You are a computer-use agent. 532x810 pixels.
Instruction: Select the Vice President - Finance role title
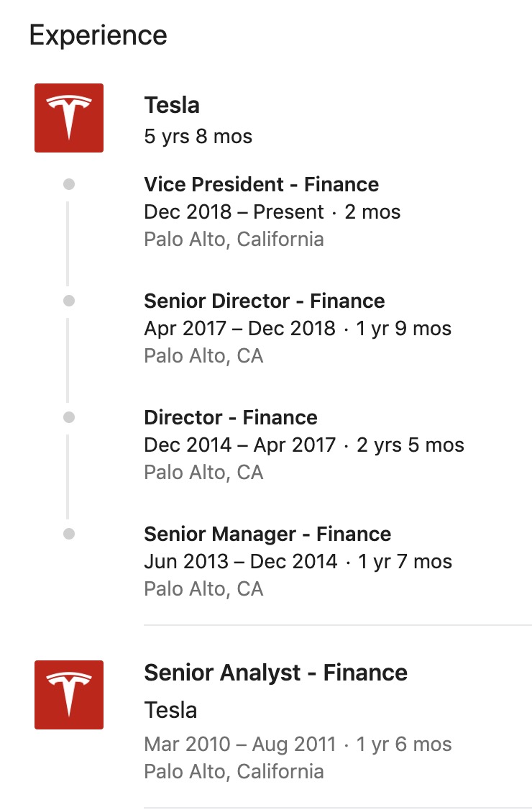click(x=262, y=184)
